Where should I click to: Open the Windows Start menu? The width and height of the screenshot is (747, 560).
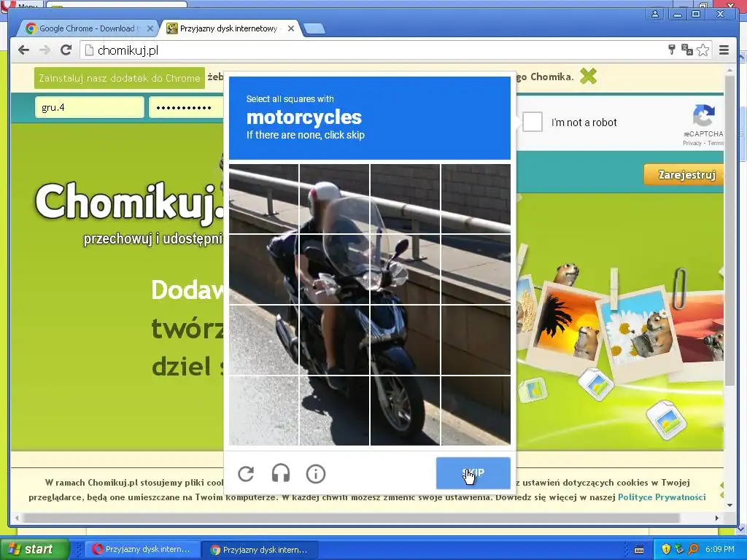[34, 549]
